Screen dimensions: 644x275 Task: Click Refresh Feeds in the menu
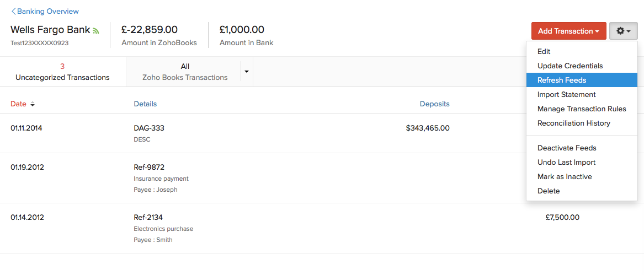(x=562, y=80)
